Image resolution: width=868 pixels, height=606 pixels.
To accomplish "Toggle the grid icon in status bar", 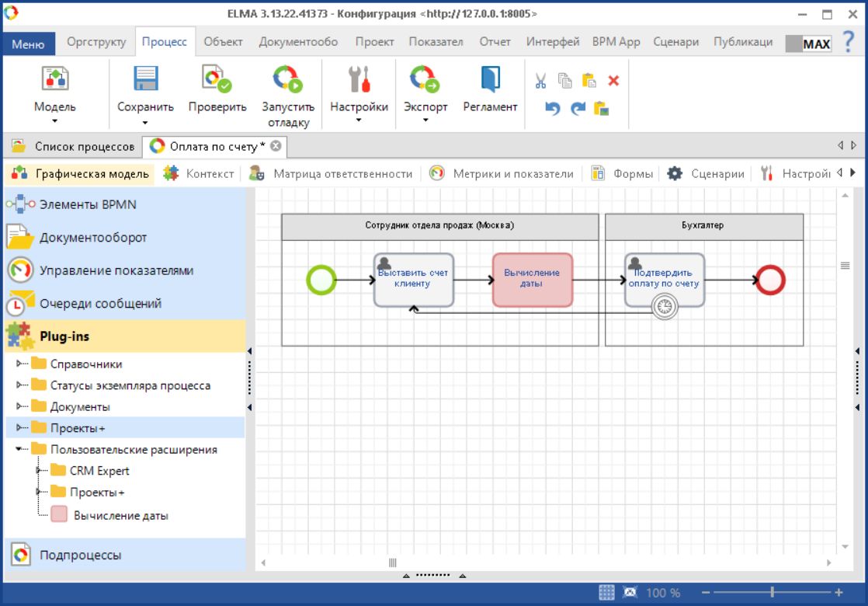I will [x=606, y=592].
